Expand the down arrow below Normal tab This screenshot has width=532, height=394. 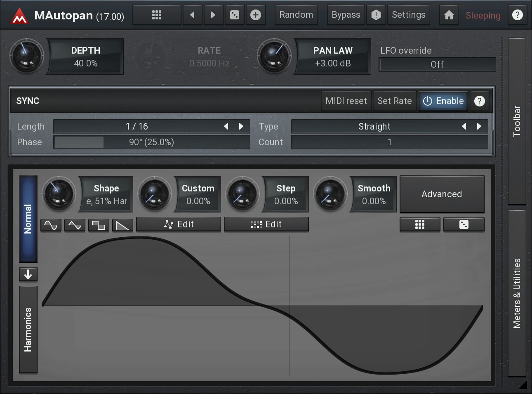(x=28, y=274)
